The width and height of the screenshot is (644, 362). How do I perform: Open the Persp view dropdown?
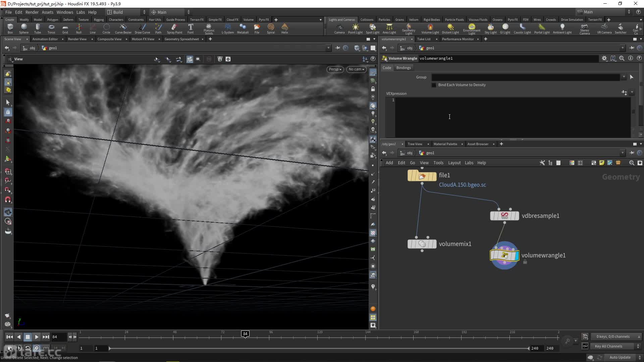pyautogui.click(x=335, y=69)
